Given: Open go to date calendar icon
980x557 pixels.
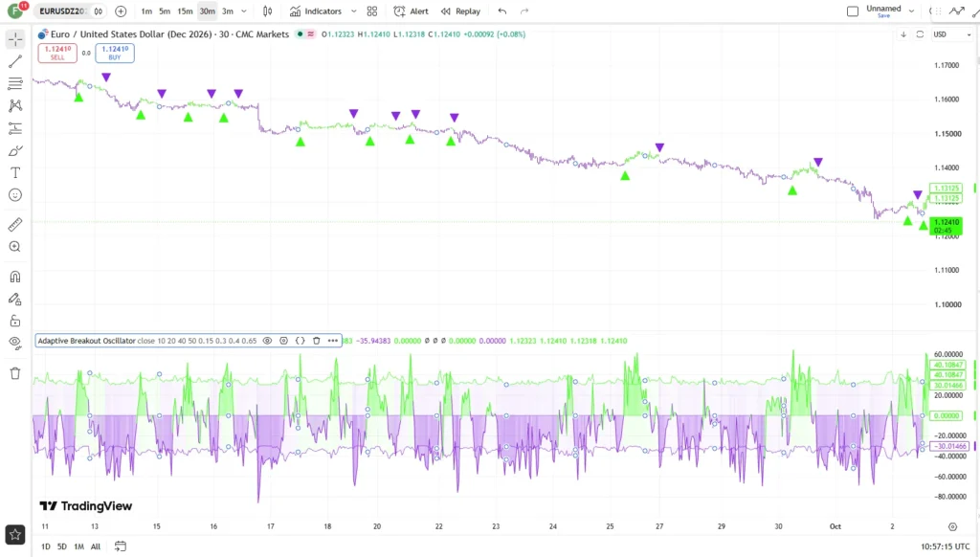Looking at the screenshot, I should pos(120,546).
